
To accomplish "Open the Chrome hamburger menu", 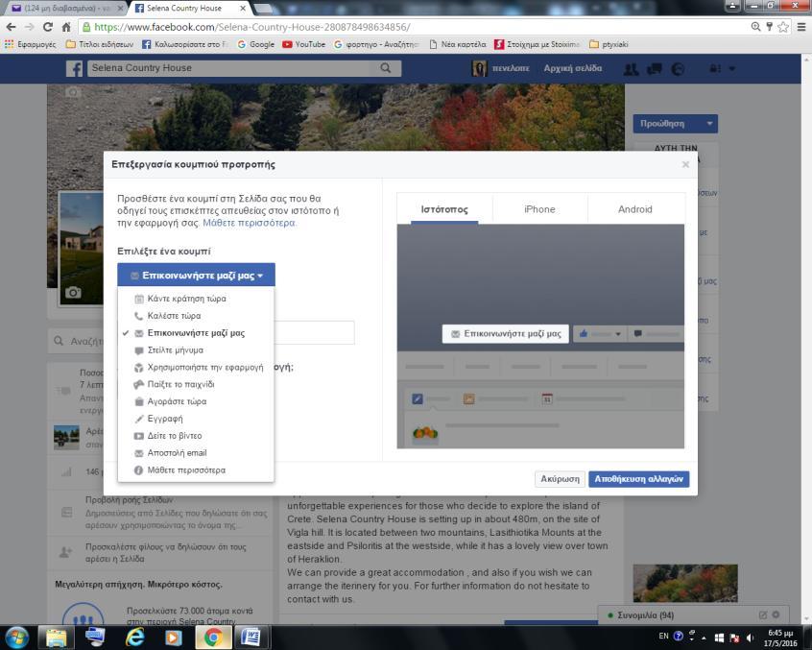I will click(x=801, y=27).
